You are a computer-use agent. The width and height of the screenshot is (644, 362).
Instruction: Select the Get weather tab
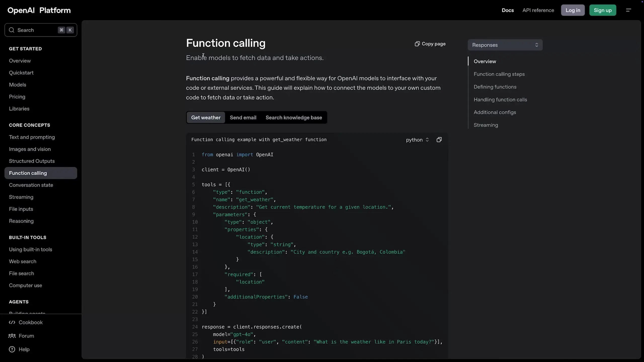(x=206, y=117)
